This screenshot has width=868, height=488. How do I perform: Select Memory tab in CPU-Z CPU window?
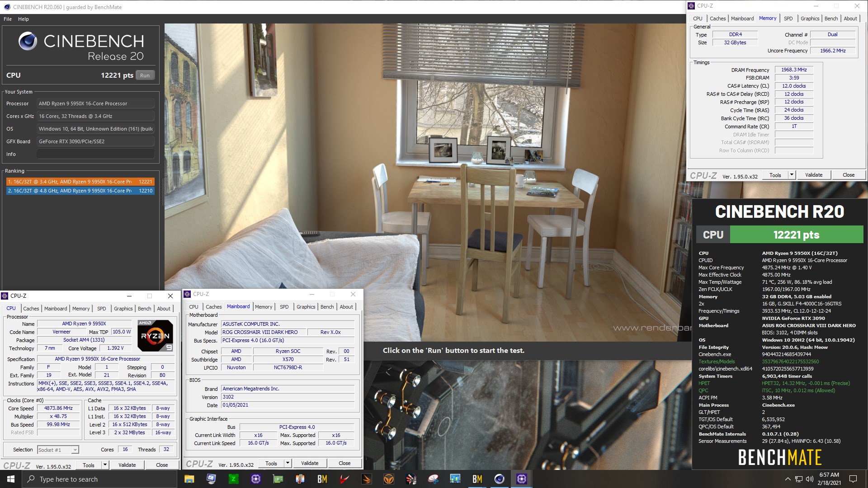click(x=81, y=309)
